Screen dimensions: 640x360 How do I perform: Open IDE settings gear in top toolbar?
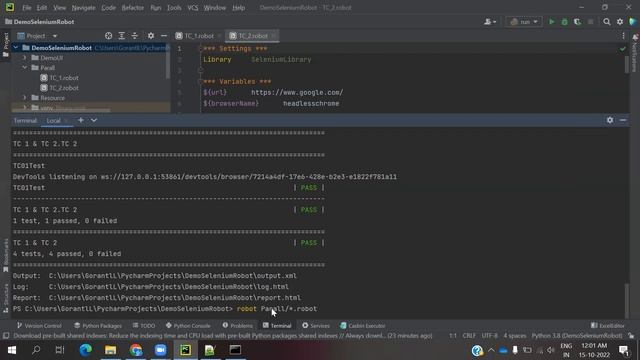pyautogui.click(x=620, y=22)
